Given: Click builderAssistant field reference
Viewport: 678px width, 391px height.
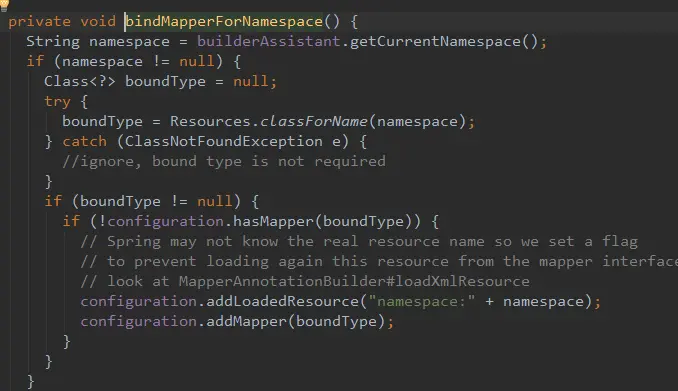Looking at the screenshot, I should click(269, 41).
